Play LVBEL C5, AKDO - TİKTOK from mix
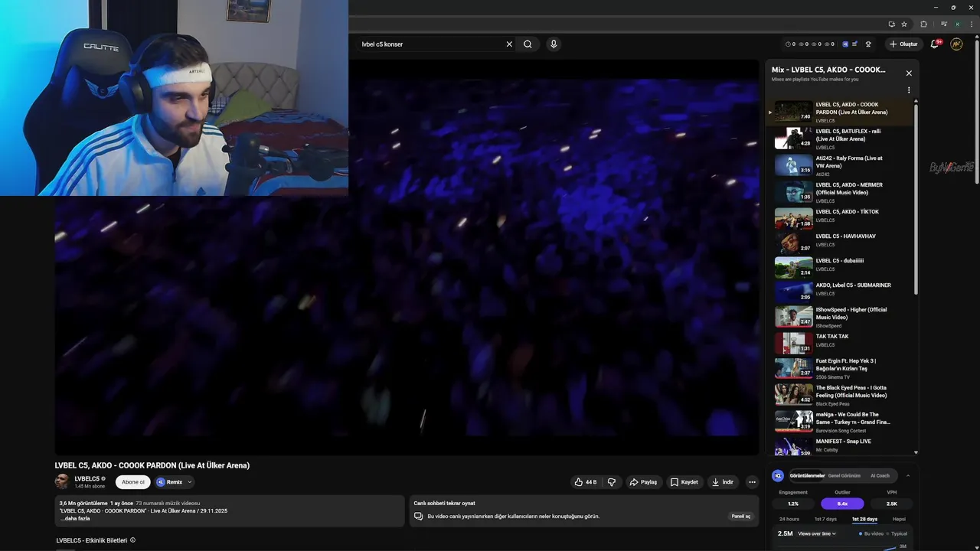The height and width of the screenshot is (551, 980). [841, 219]
